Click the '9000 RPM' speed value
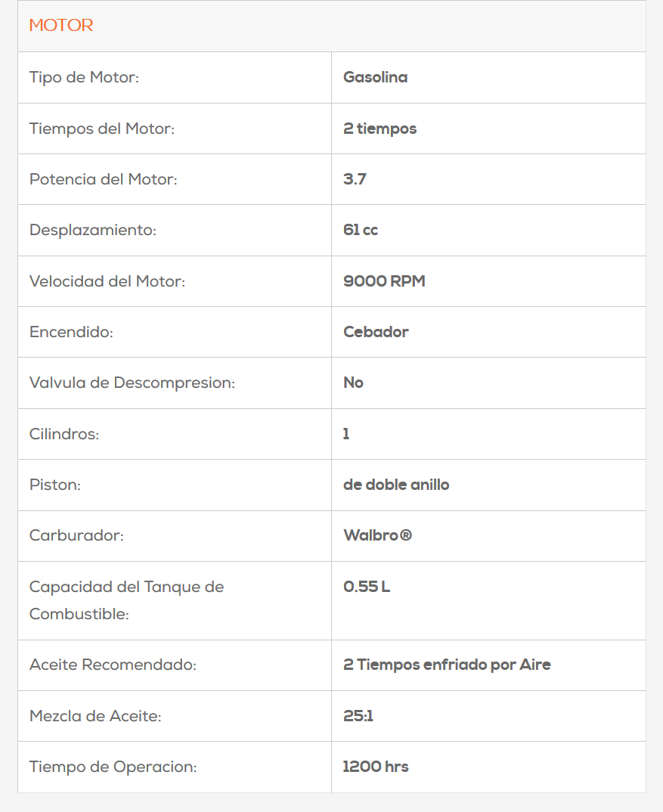Image resolution: width=663 pixels, height=812 pixels. pos(384,281)
